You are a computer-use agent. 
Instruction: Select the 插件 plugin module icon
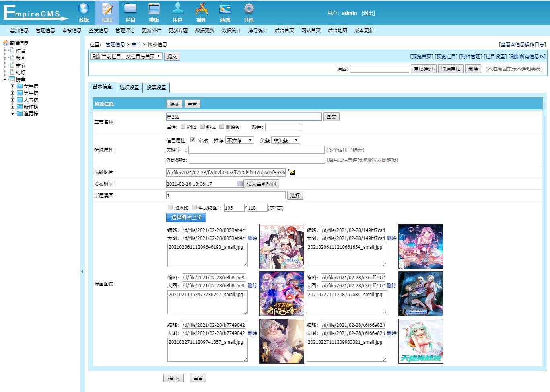202,12
